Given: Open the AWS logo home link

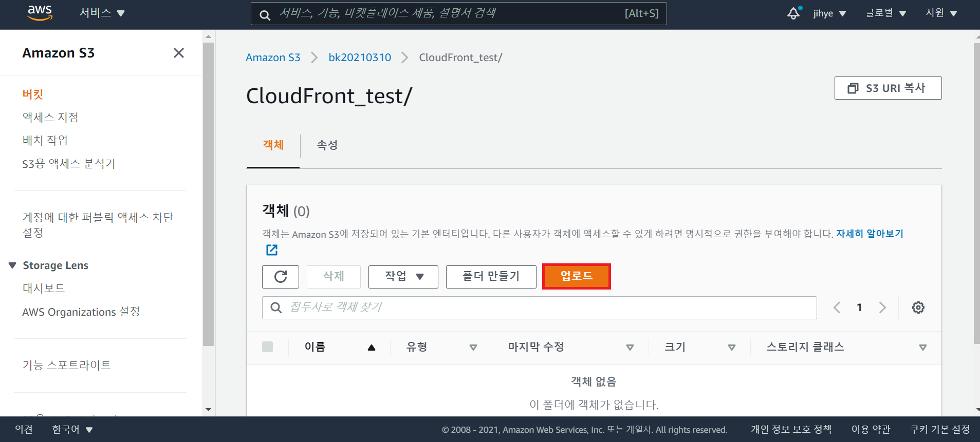Looking at the screenshot, I should (x=40, y=13).
